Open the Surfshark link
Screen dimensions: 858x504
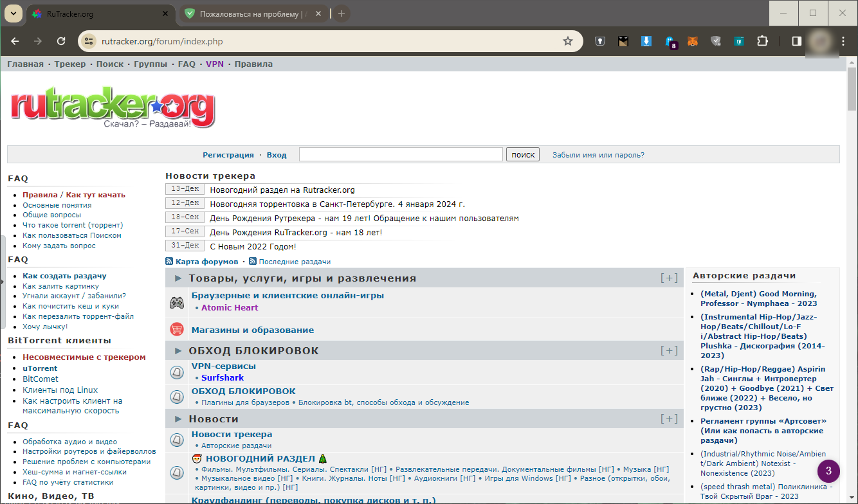point(222,377)
